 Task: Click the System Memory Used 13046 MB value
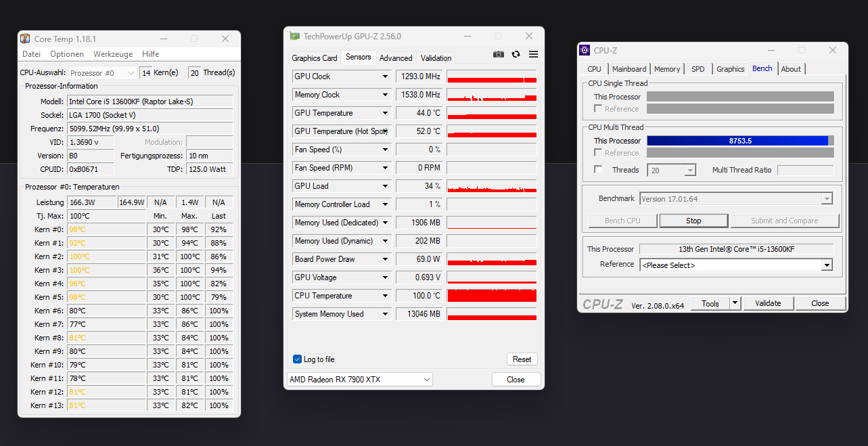point(419,314)
